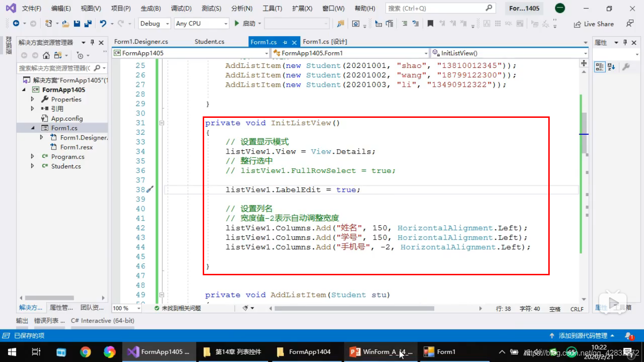
Task: Switch to the Form1.cs [设计] tab
Action: point(325,41)
